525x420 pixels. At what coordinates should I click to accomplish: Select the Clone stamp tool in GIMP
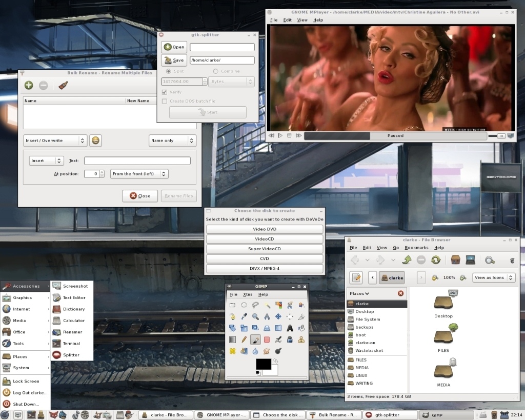tap(301, 339)
